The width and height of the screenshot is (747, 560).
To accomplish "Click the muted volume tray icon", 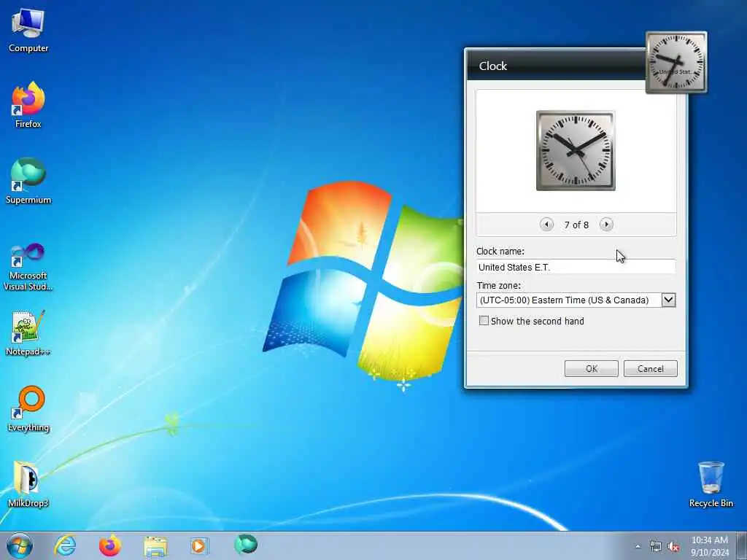I will (x=673, y=547).
